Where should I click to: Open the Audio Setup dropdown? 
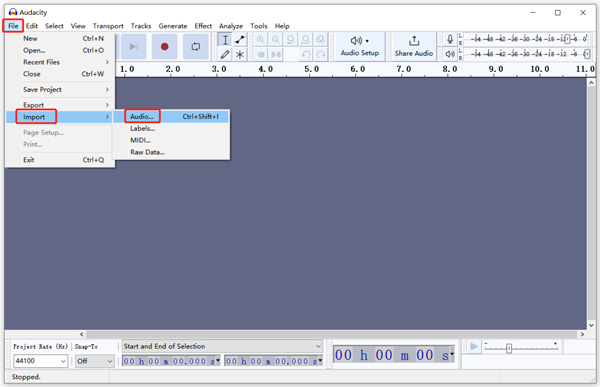pyautogui.click(x=360, y=47)
